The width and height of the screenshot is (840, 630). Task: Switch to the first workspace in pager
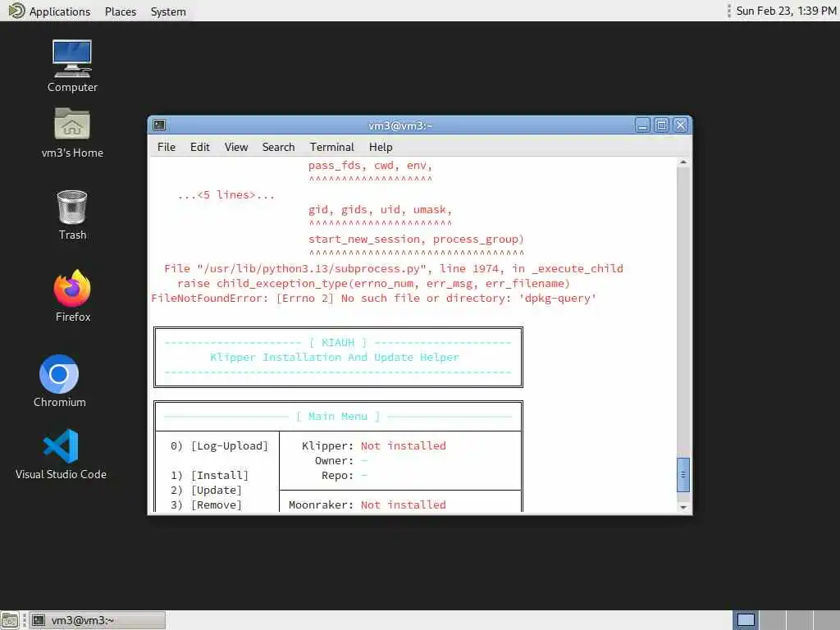point(746,620)
